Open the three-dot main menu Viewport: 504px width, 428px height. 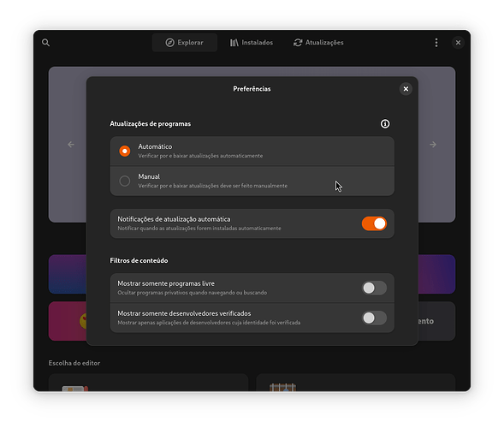click(x=436, y=43)
